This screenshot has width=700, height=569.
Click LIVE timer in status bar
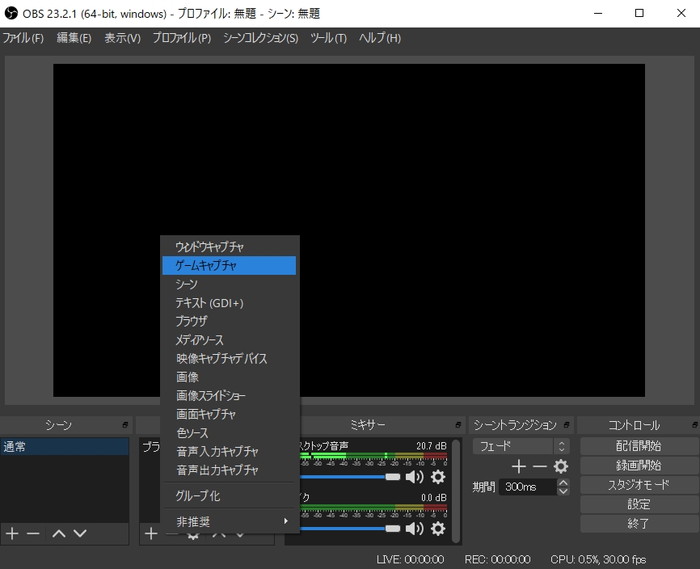(x=410, y=560)
